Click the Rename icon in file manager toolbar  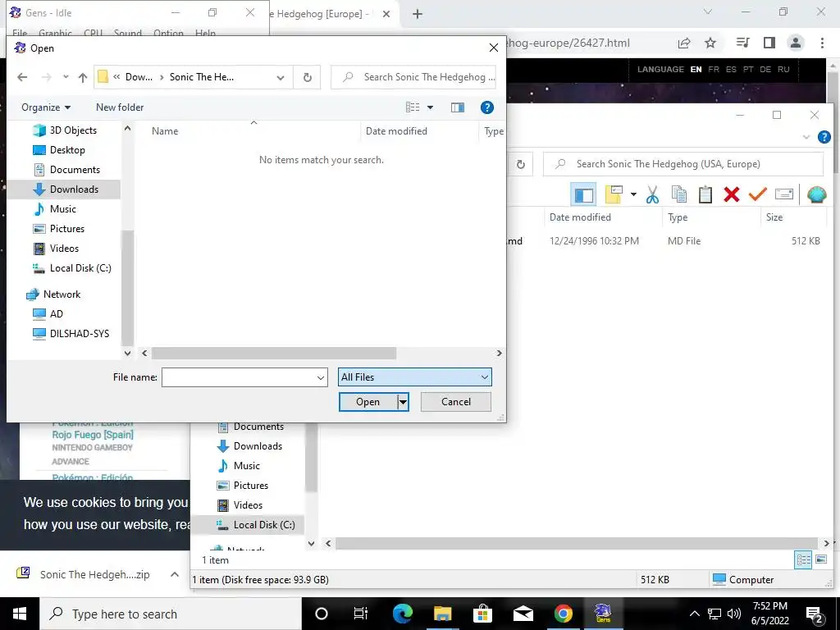(x=783, y=194)
